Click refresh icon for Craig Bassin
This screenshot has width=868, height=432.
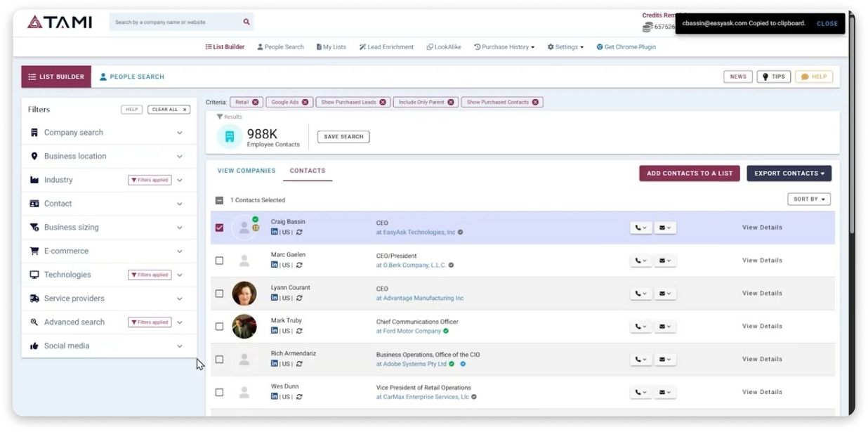click(299, 233)
